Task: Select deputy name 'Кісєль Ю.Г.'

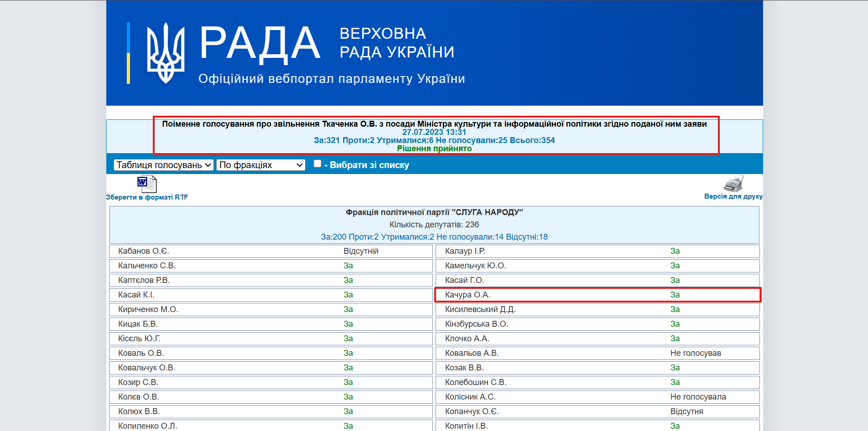Action: (x=140, y=339)
